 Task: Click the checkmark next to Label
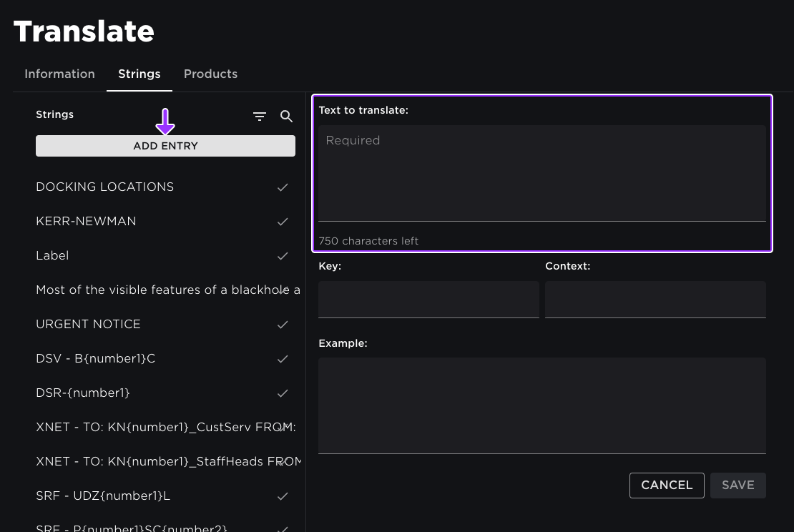(283, 256)
